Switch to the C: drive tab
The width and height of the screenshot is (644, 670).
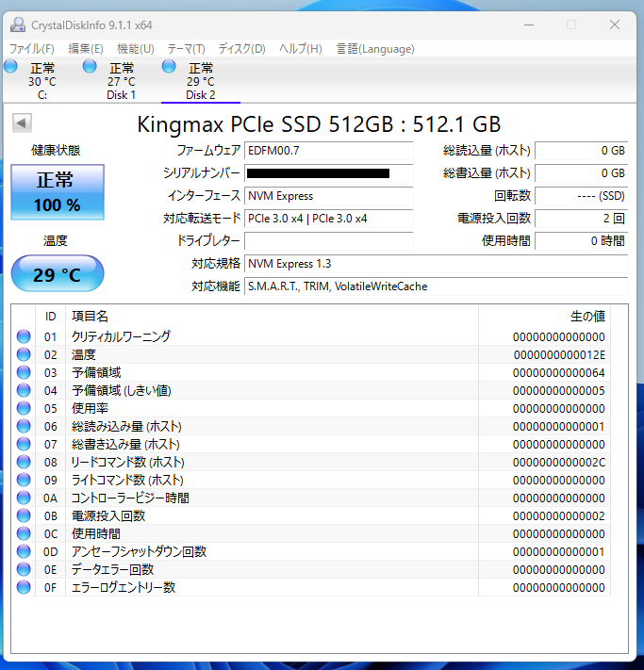coord(42,81)
